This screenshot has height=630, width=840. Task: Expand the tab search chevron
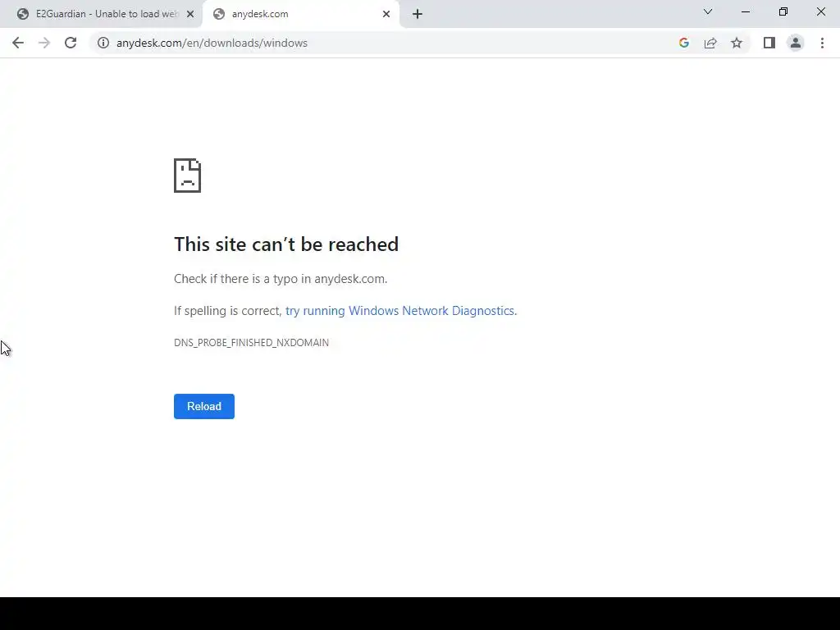708,11
